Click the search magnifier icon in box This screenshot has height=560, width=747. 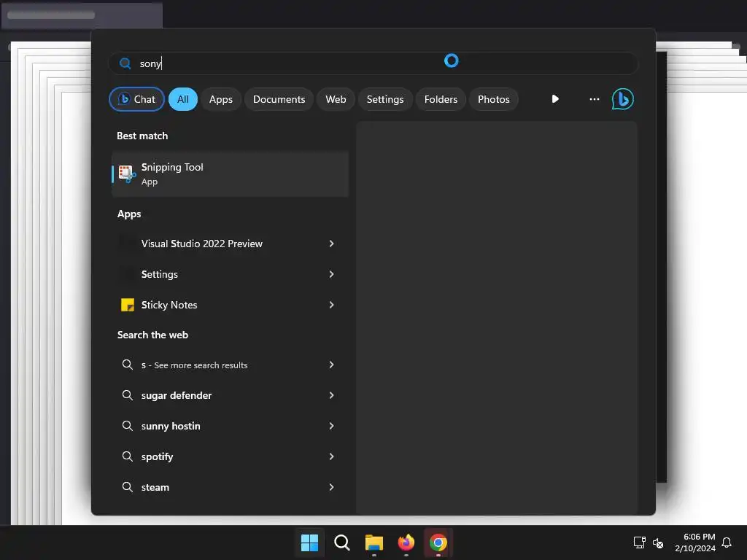(x=125, y=63)
